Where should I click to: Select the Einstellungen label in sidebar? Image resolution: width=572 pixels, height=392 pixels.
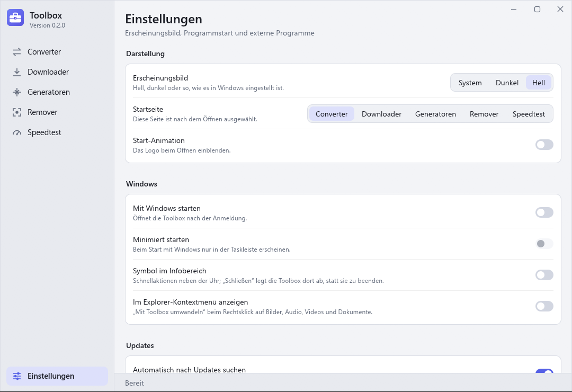51,376
